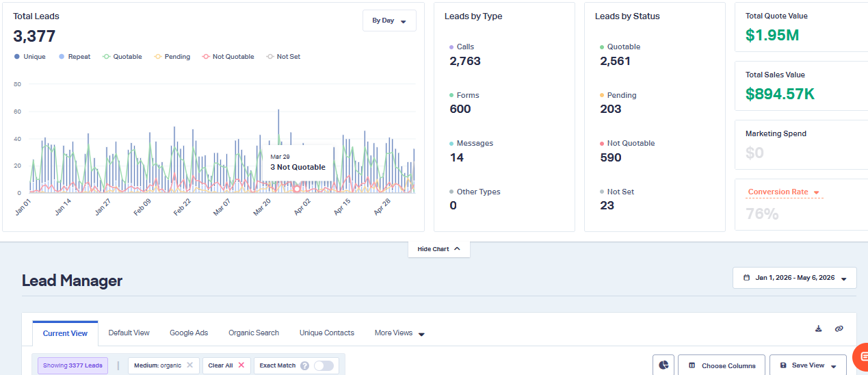Copy the share link icon
The height and width of the screenshot is (375, 868).
point(839,329)
